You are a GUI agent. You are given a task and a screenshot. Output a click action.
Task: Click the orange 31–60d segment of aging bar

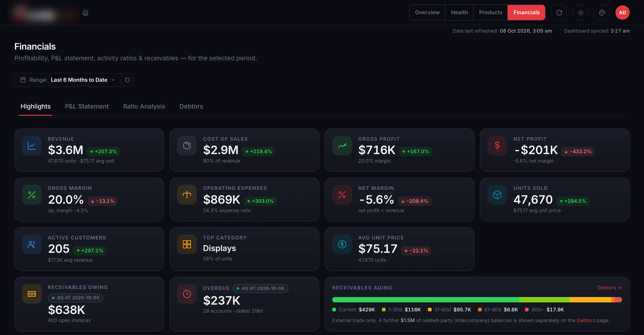tap(590, 299)
